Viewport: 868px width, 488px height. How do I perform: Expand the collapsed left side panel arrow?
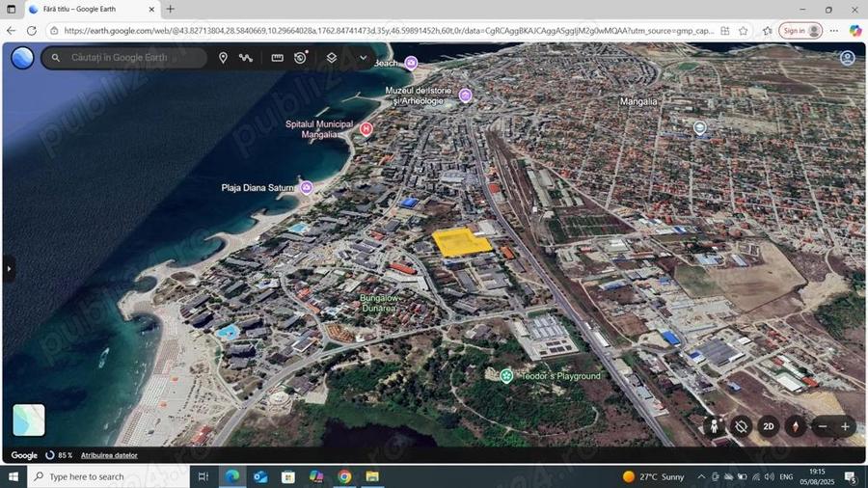9,269
